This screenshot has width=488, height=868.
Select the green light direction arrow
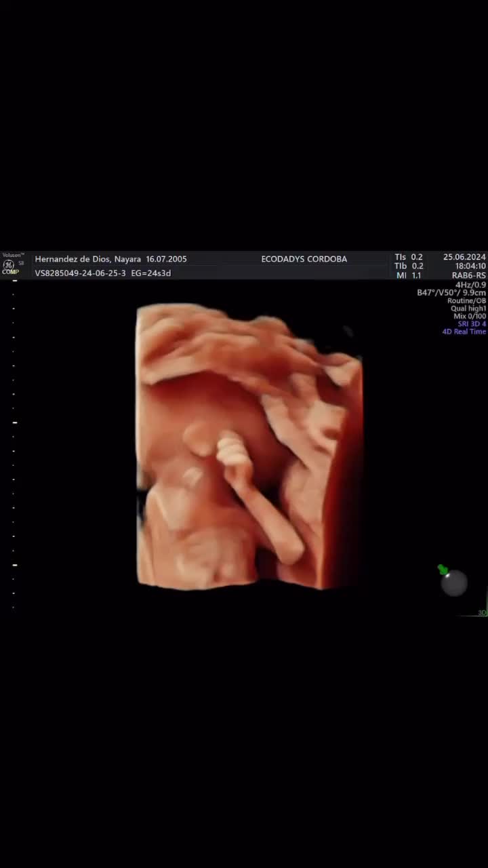coord(443,569)
